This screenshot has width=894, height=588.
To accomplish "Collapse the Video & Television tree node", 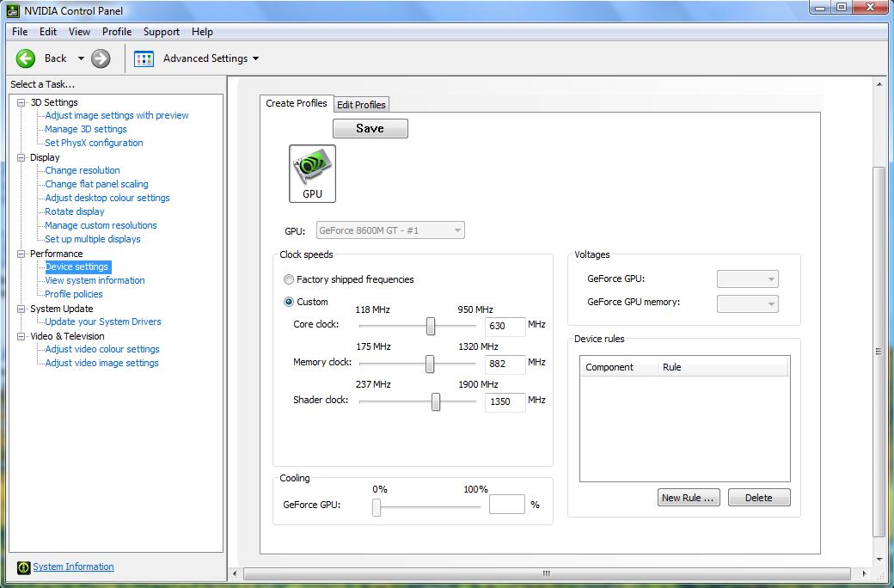I will pyautogui.click(x=21, y=336).
